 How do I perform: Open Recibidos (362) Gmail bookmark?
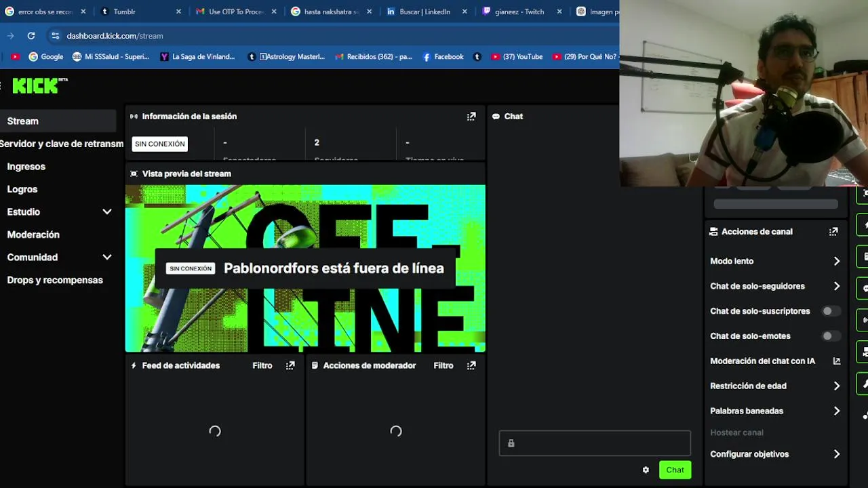click(x=373, y=57)
